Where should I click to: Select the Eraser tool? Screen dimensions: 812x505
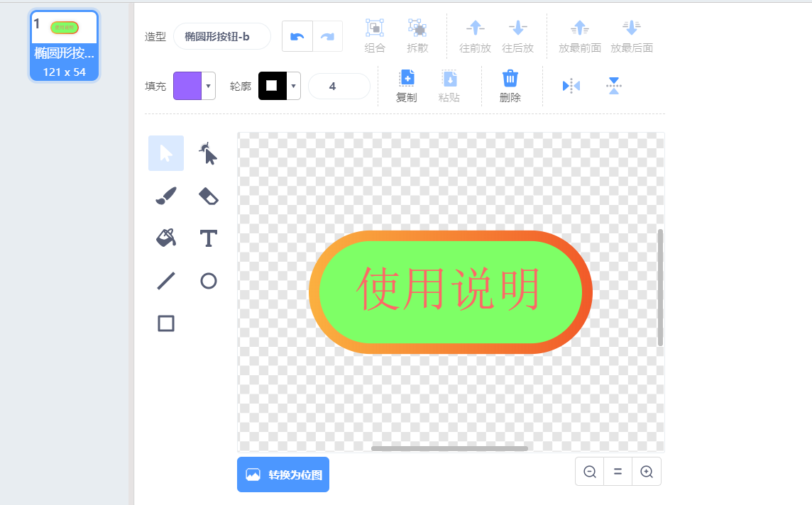[208, 196]
